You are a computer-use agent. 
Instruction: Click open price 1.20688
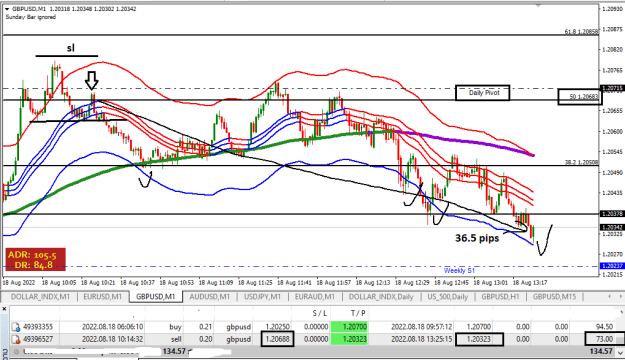click(277, 339)
